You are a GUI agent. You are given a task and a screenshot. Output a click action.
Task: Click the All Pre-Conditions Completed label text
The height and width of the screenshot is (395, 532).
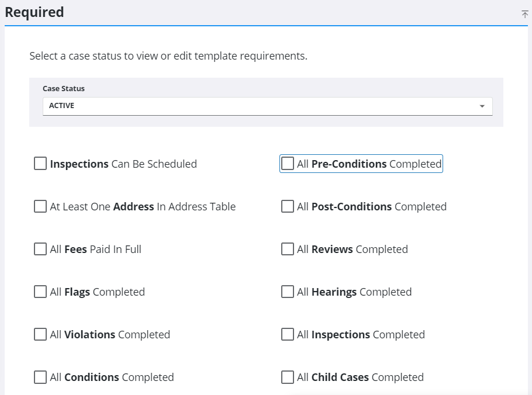(x=369, y=164)
